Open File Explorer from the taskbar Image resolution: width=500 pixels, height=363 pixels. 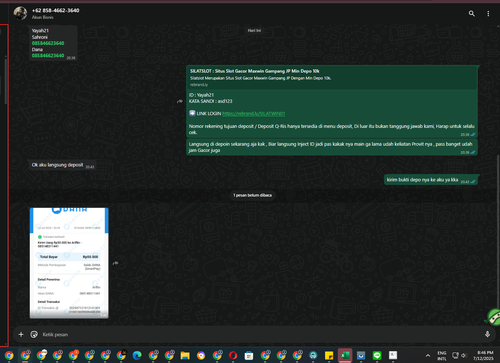(x=185, y=355)
